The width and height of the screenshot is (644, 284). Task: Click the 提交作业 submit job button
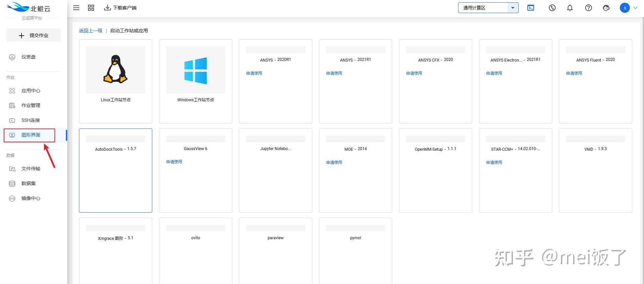point(34,35)
